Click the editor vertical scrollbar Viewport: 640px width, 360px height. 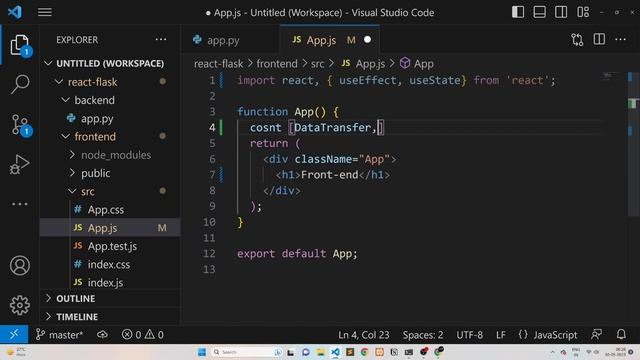point(633,145)
